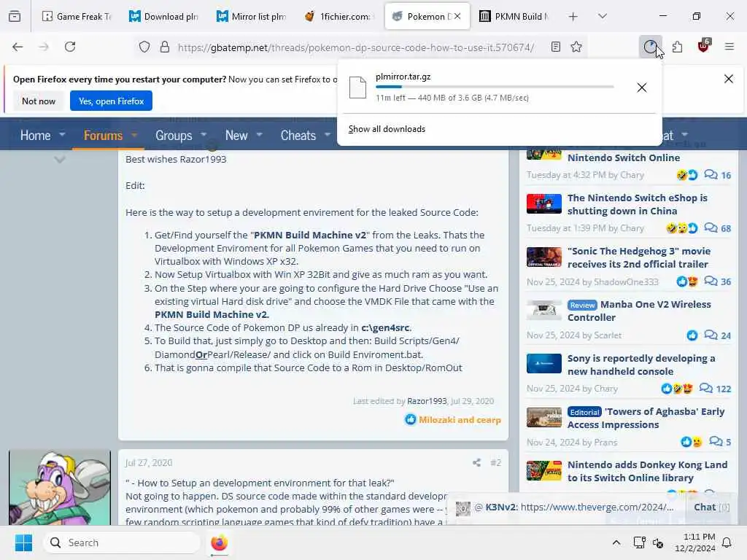Viewport: 747px width, 560px height.
Task: Open the K3Nv2 chat message link
Action: pos(597,507)
